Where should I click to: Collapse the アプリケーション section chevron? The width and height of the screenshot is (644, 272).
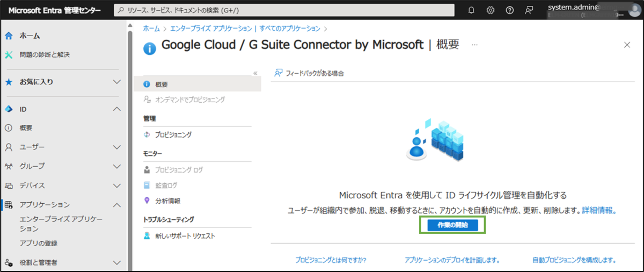(x=118, y=204)
